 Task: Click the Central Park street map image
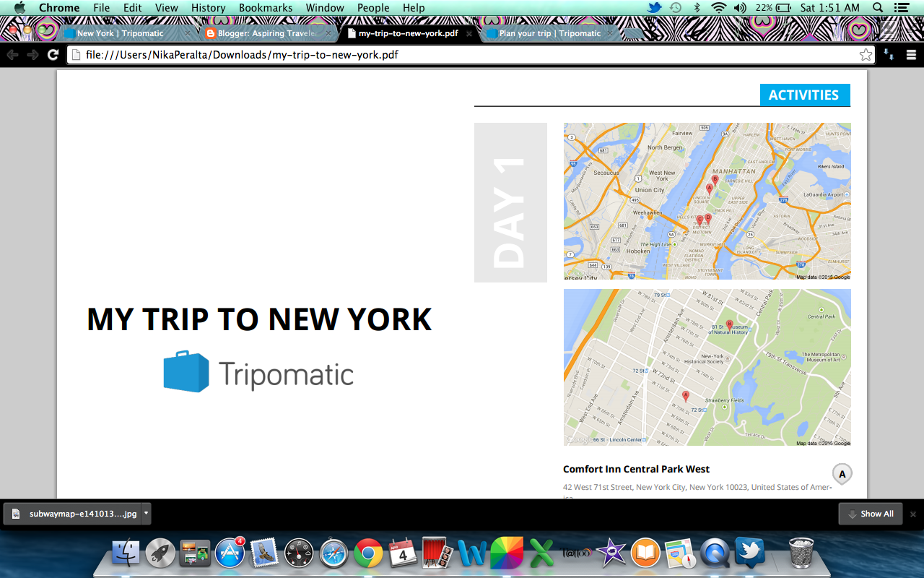point(707,368)
